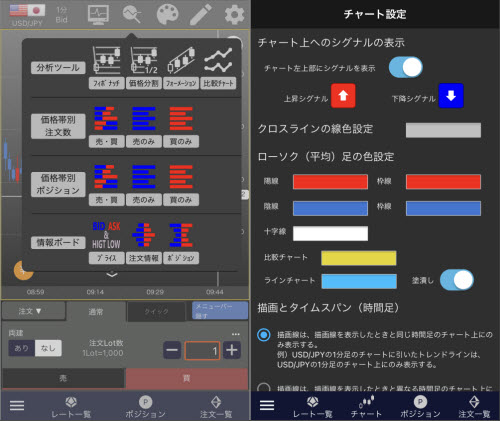Select the pencil drawing tool icon
This screenshot has width=500, height=421.
click(201, 15)
